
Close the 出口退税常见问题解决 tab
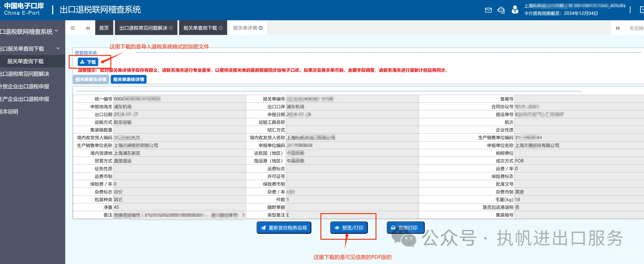(171, 28)
